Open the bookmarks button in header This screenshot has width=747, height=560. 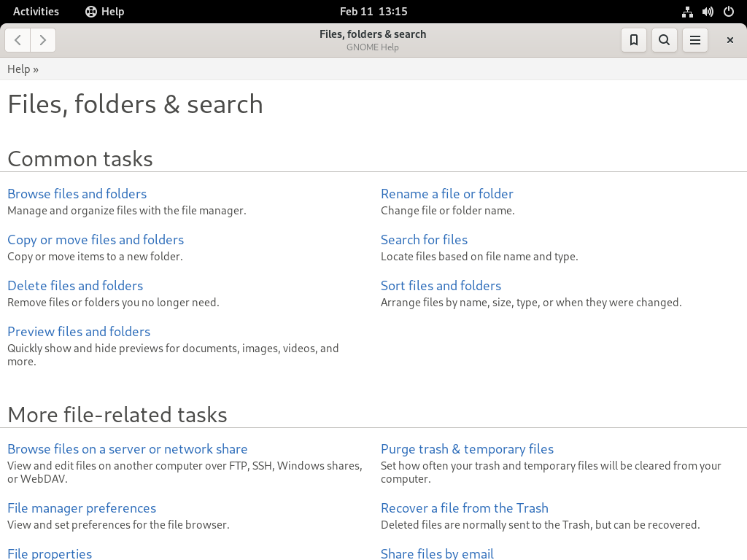(x=634, y=40)
